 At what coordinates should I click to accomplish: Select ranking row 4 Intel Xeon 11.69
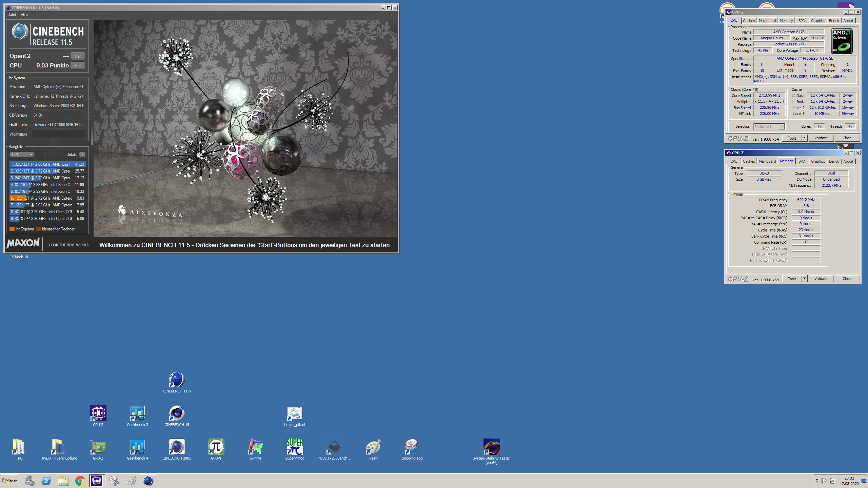tap(47, 185)
